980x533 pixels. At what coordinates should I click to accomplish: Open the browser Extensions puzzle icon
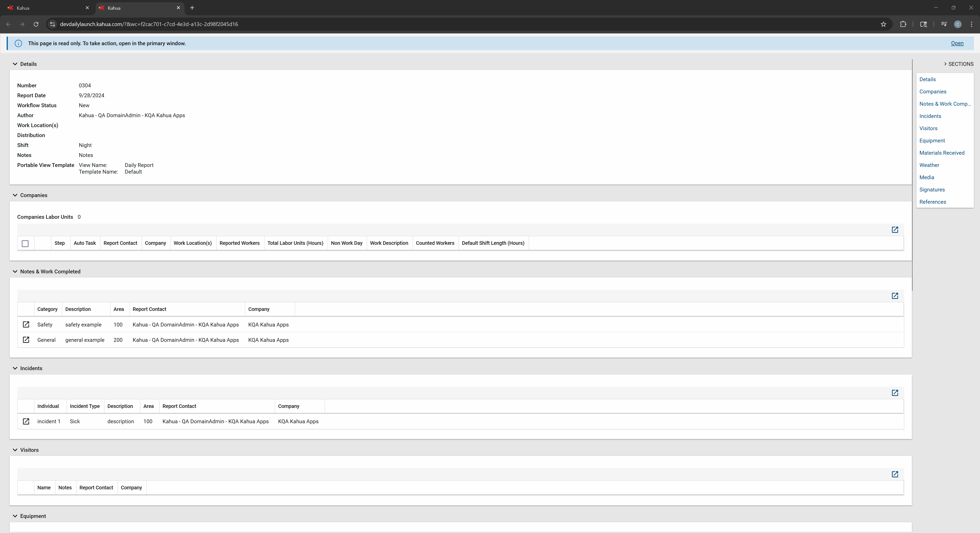903,24
